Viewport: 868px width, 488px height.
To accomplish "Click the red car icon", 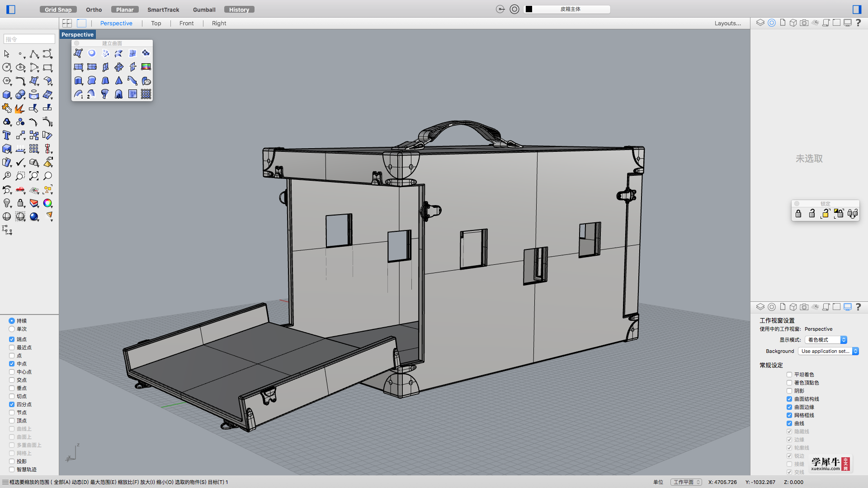I will click(20, 189).
